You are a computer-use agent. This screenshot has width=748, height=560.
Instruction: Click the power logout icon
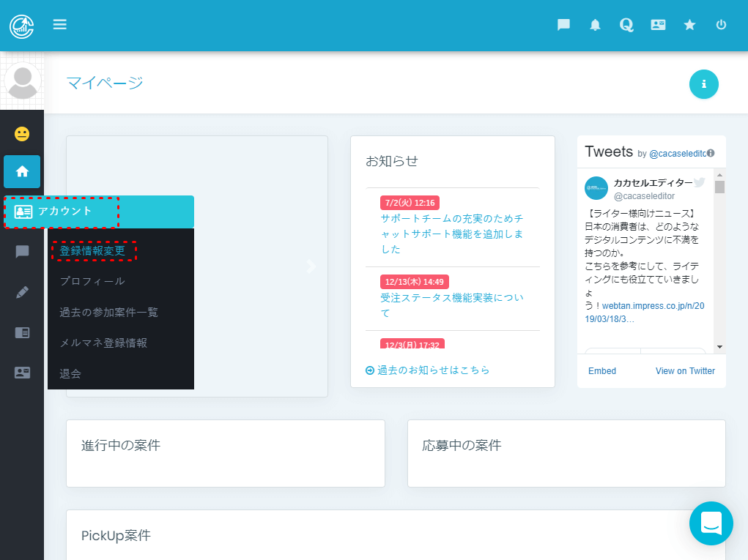coord(721,25)
